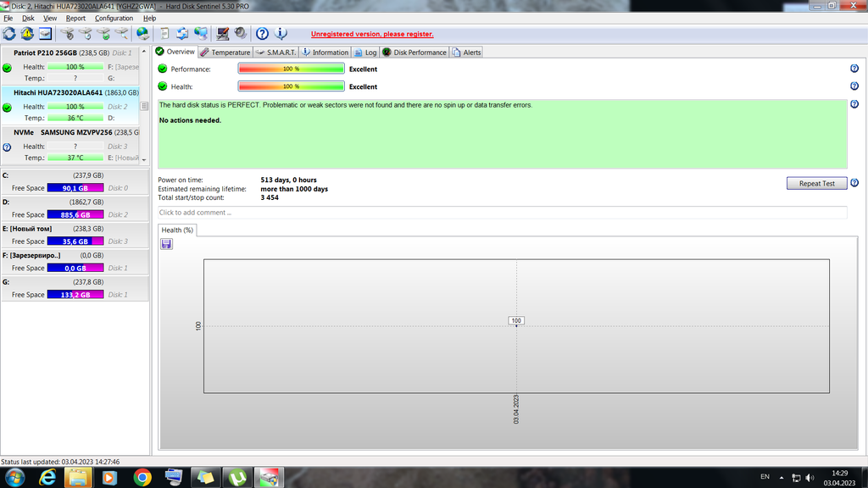Click the C: drive free space bar
Screen dimensions: 868x488
[x=75, y=188]
